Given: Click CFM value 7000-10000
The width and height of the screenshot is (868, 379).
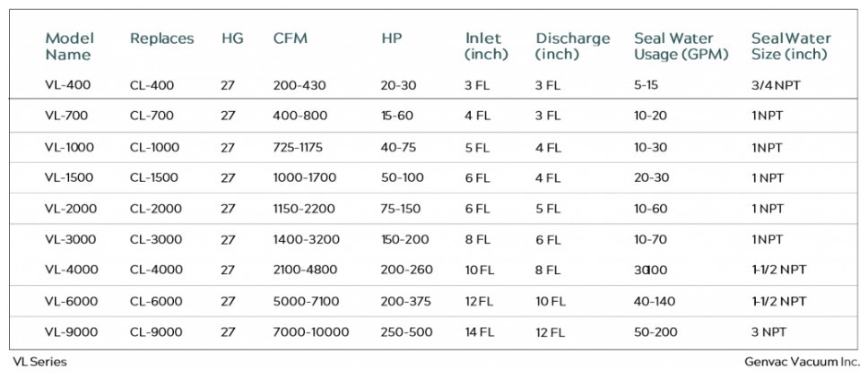Looking at the screenshot, I should pyautogui.click(x=310, y=332).
